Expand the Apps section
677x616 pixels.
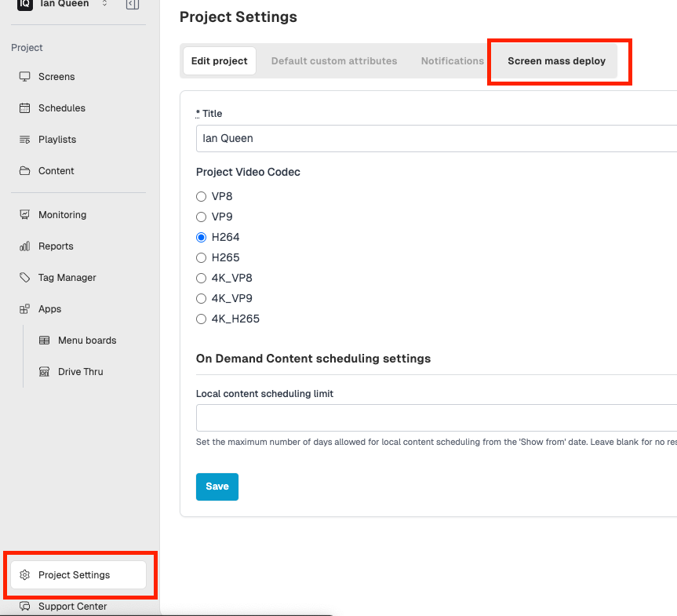(x=49, y=308)
